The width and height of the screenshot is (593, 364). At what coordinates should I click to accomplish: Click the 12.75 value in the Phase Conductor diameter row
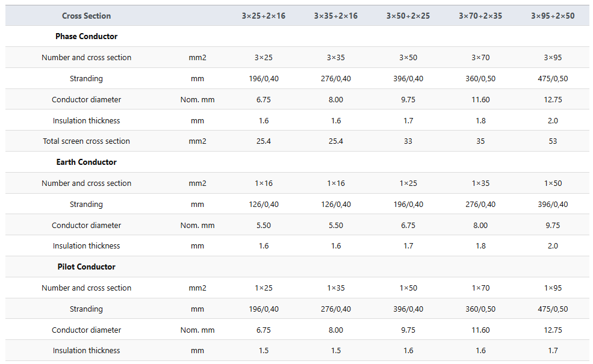click(553, 99)
